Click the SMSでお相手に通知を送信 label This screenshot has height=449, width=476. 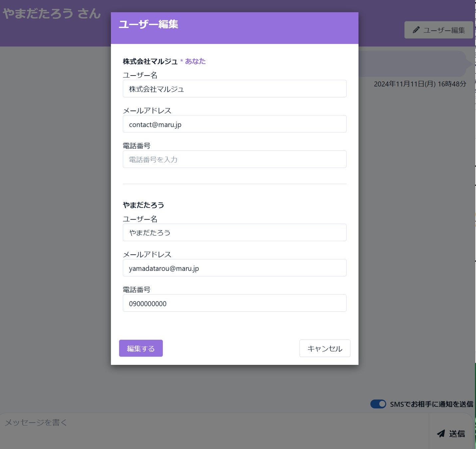(432, 404)
